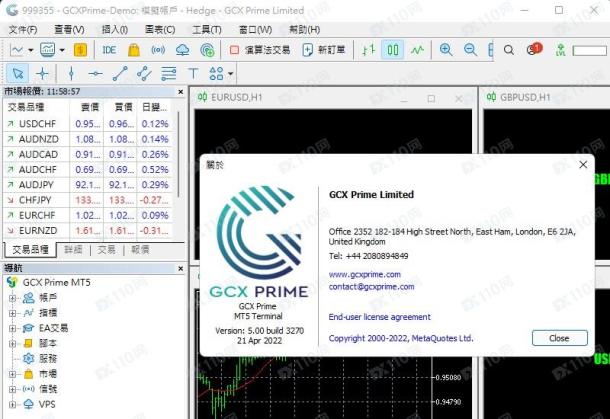610x419 pixels.
Task: Select the AUDNZD symbol row
Action: [x=88, y=139]
